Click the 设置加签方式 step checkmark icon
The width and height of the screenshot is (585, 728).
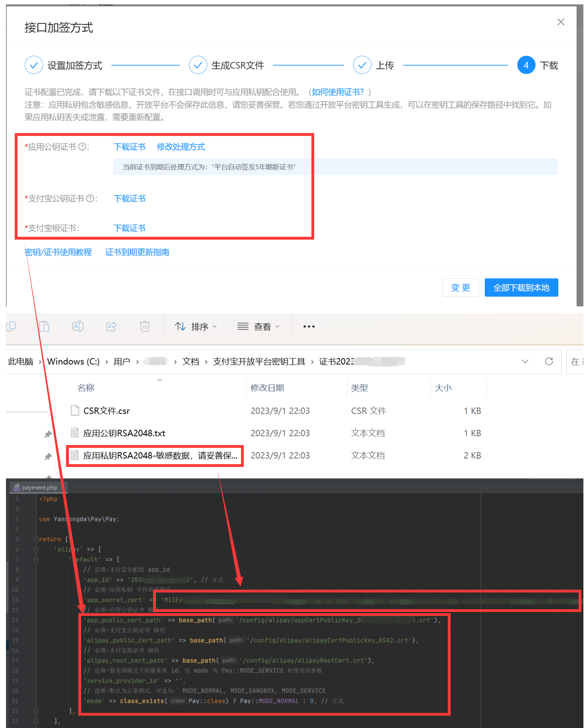click(x=34, y=65)
